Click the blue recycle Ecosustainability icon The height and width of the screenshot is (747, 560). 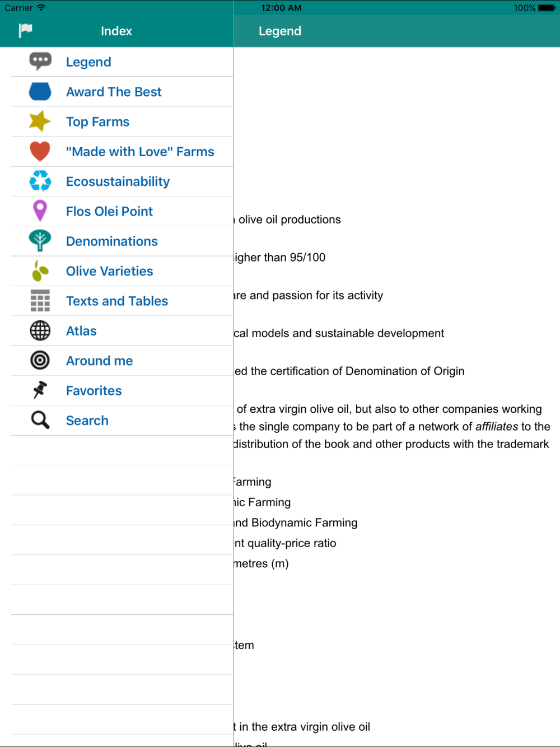(40, 181)
